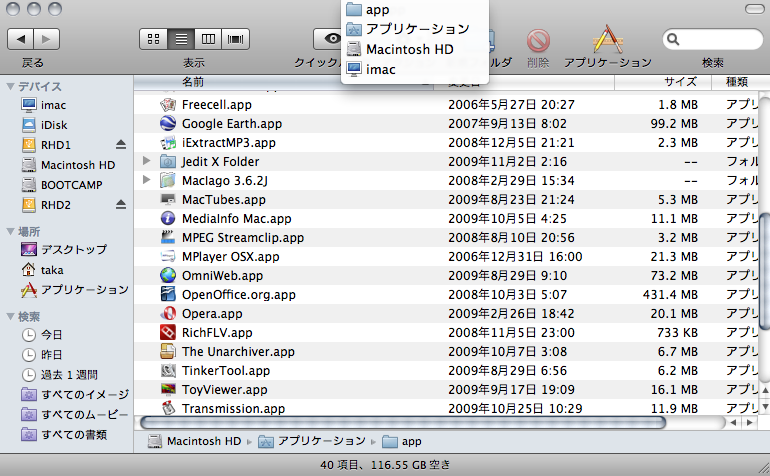Sort by the サイズ column header

pyautogui.click(x=663, y=82)
